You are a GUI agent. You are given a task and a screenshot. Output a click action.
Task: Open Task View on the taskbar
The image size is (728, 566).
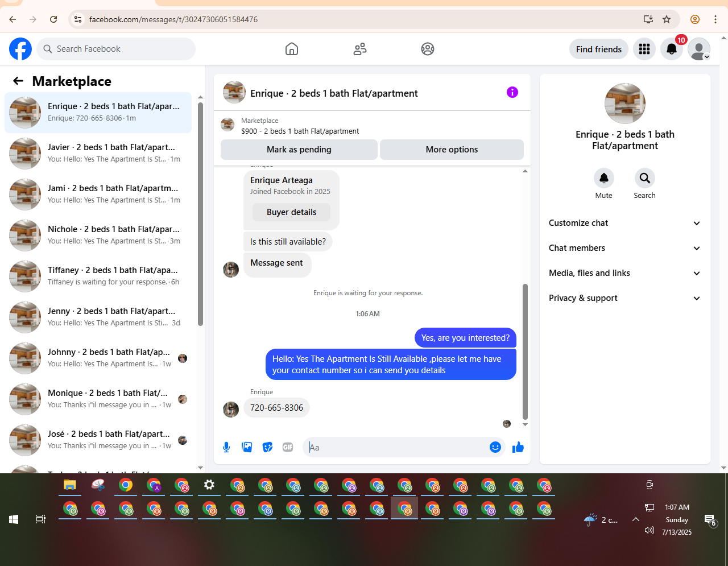(41, 519)
